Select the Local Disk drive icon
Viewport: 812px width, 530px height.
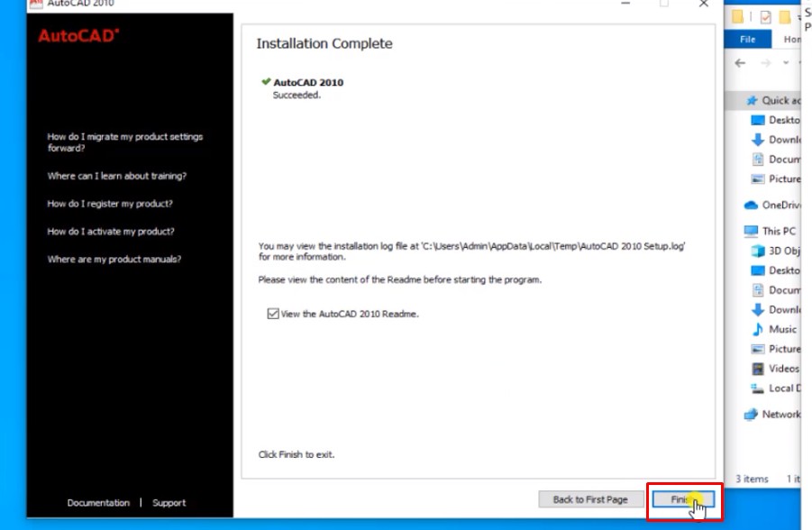click(758, 388)
